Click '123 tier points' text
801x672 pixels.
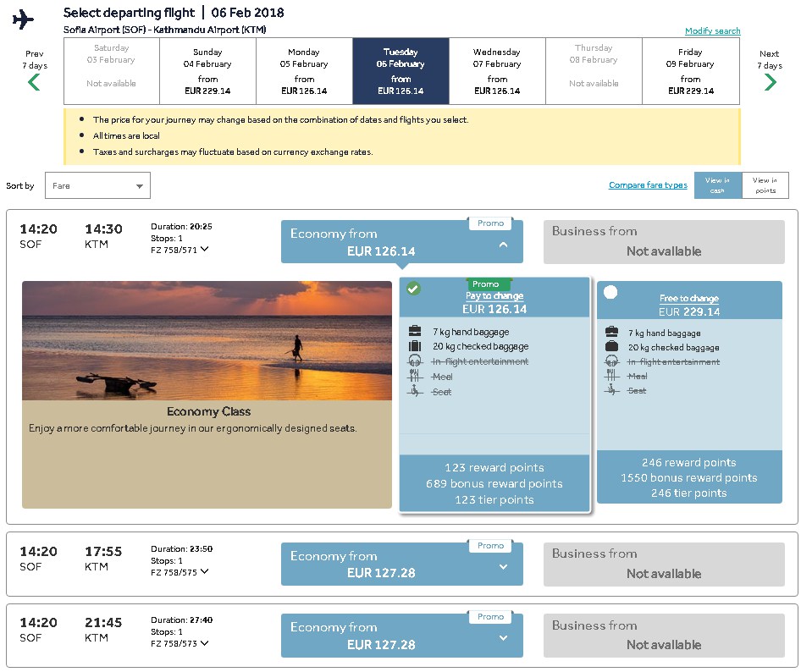tap(494, 500)
